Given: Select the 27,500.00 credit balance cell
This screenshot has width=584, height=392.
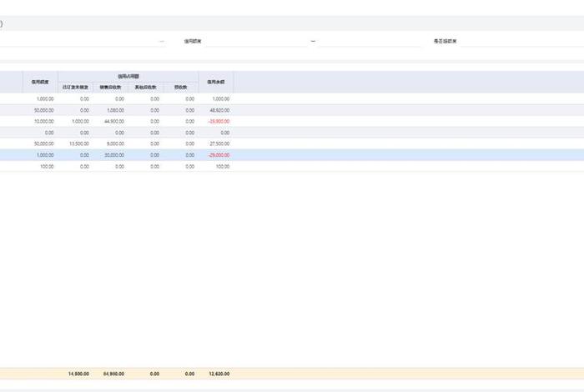Looking at the screenshot, I should (218, 143).
